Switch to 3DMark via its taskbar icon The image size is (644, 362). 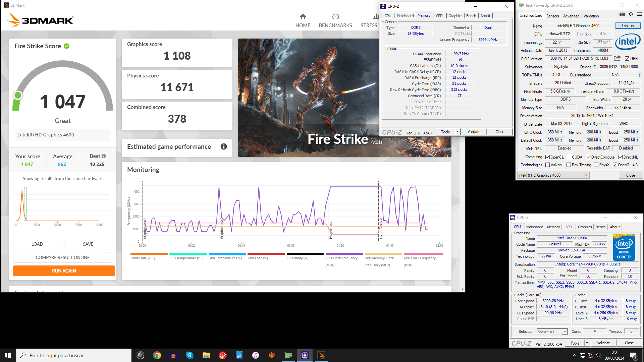(321, 355)
